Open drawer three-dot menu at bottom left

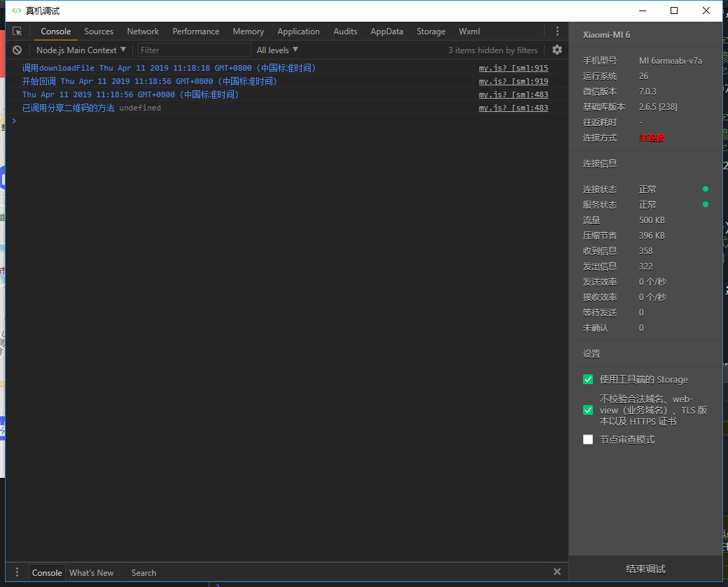coord(17,572)
